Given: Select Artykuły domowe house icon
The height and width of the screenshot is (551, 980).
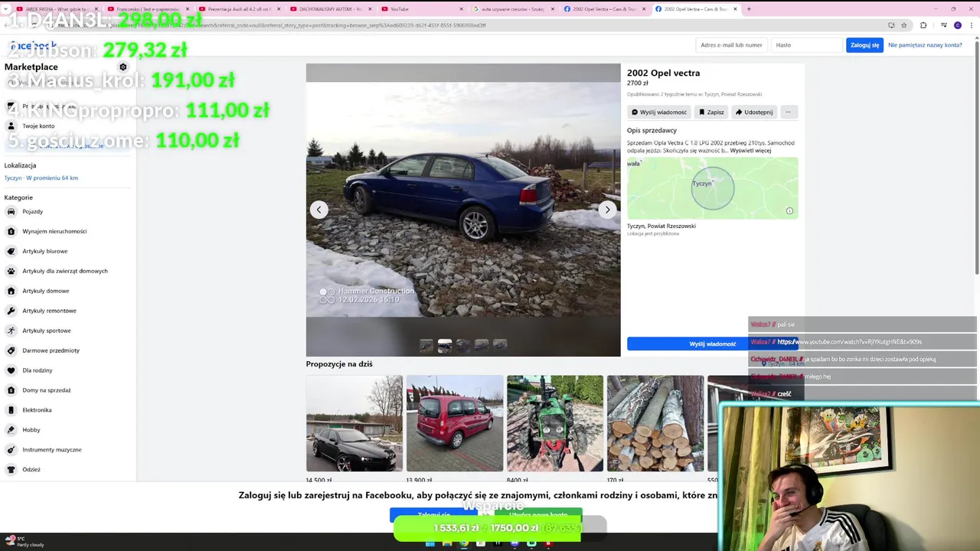Looking at the screenshot, I should 11,291.
